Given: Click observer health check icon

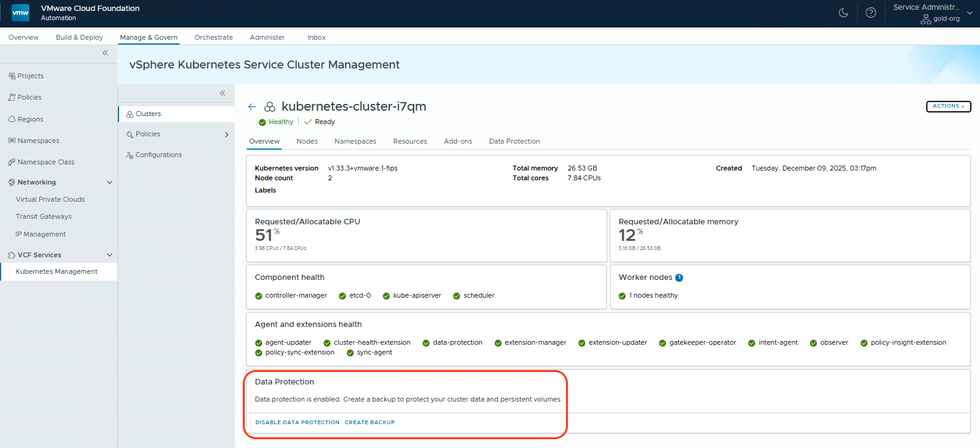Looking at the screenshot, I should click(x=813, y=343).
